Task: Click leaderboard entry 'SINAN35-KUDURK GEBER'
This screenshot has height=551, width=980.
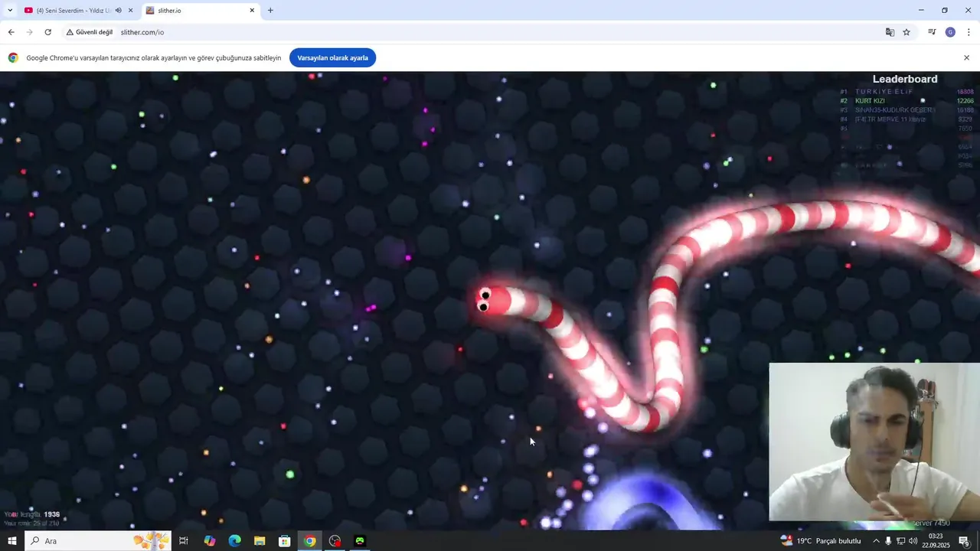Action: pyautogui.click(x=895, y=110)
